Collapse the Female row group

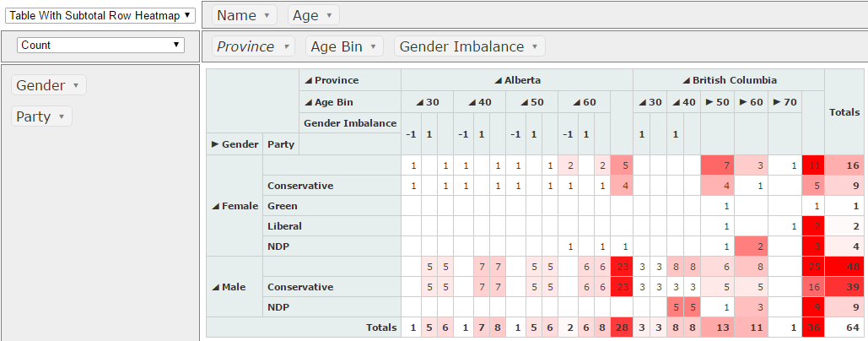click(x=216, y=206)
